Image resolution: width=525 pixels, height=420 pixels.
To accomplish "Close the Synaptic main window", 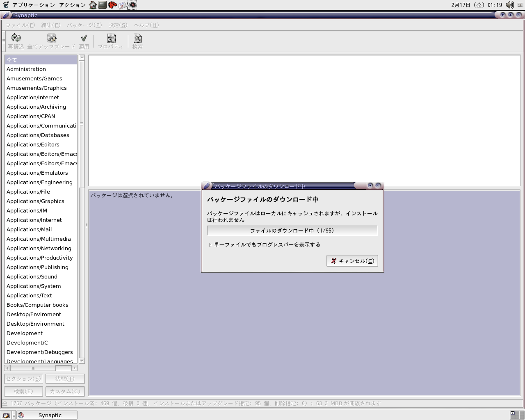I will [518, 15].
